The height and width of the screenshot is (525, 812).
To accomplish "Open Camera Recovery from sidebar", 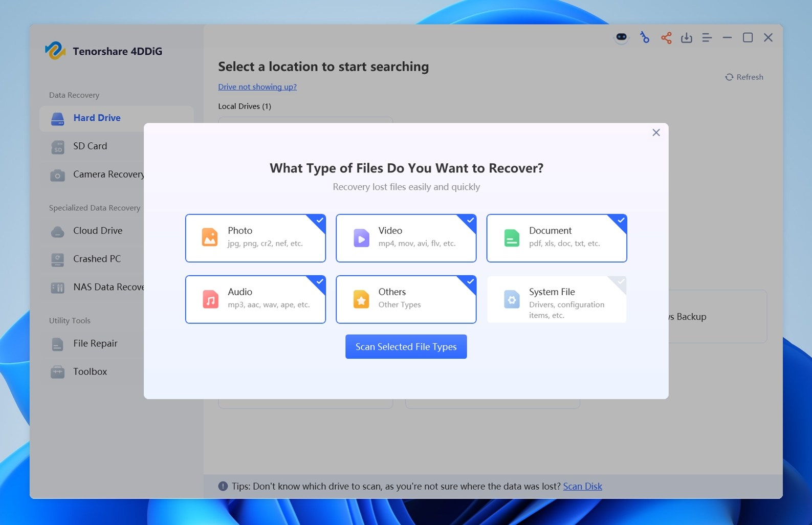I will point(92,174).
